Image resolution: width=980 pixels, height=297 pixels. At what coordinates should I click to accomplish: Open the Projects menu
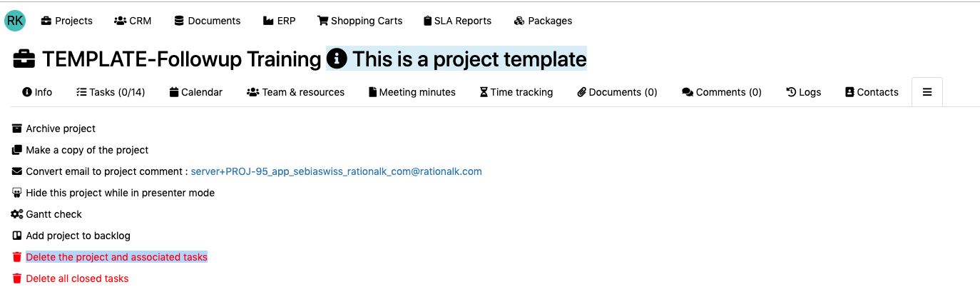(x=67, y=21)
